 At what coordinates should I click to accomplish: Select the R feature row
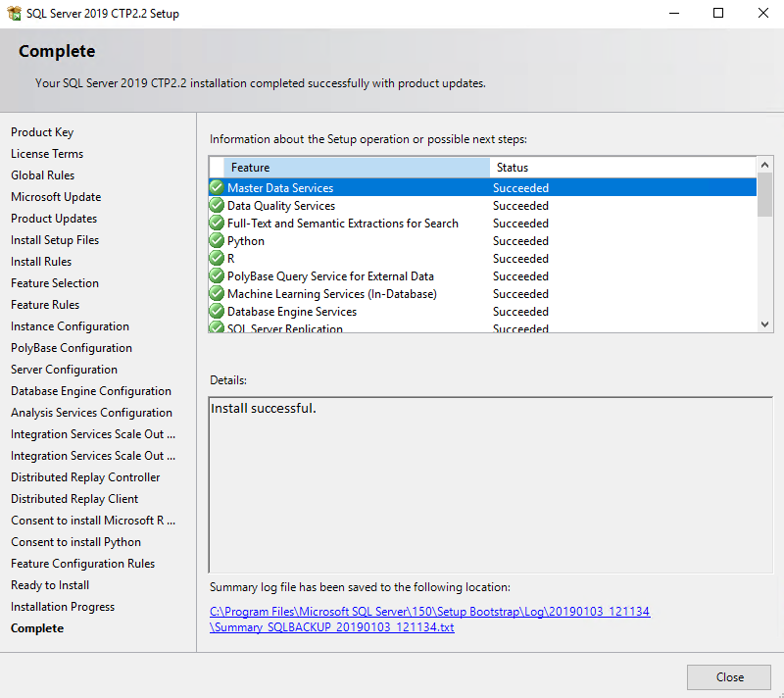pos(482,259)
